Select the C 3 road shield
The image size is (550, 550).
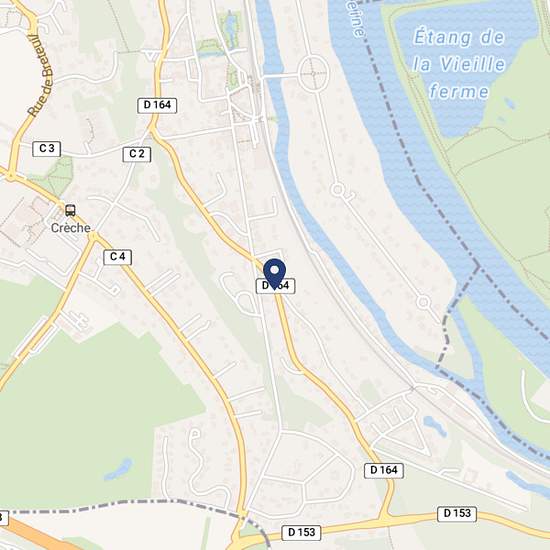pyautogui.click(x=47, y=149)
